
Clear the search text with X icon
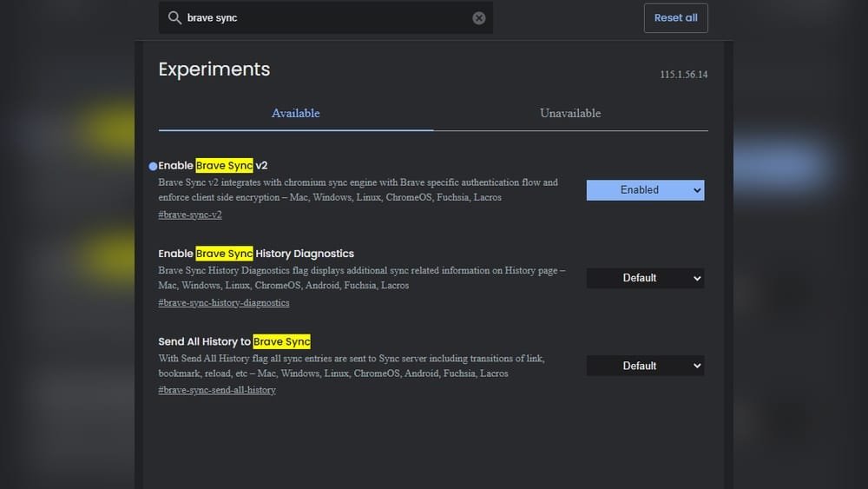click(479, 18)
